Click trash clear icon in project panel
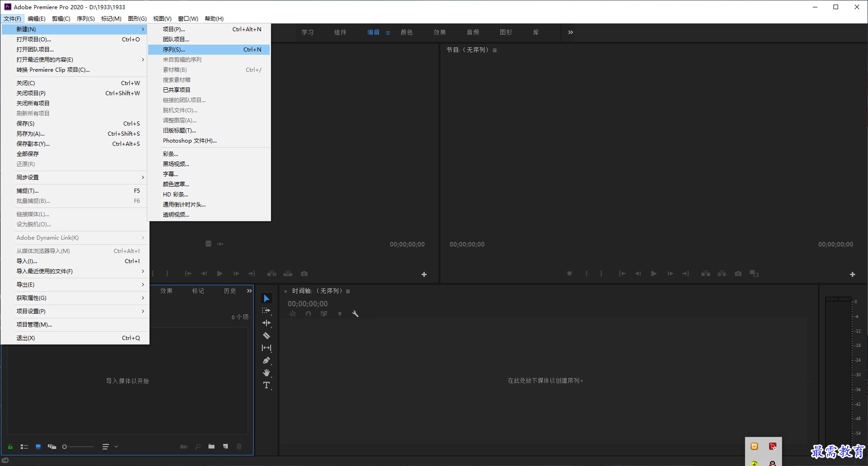The image size is (868, 466). pyautogui.click(x=239, y=447)
